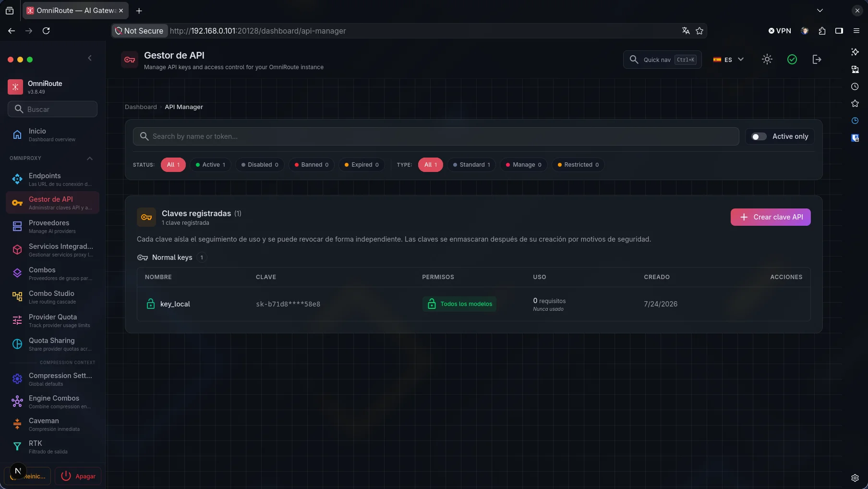Select the Gestor de API sidebar item

(x=52, y=203)
